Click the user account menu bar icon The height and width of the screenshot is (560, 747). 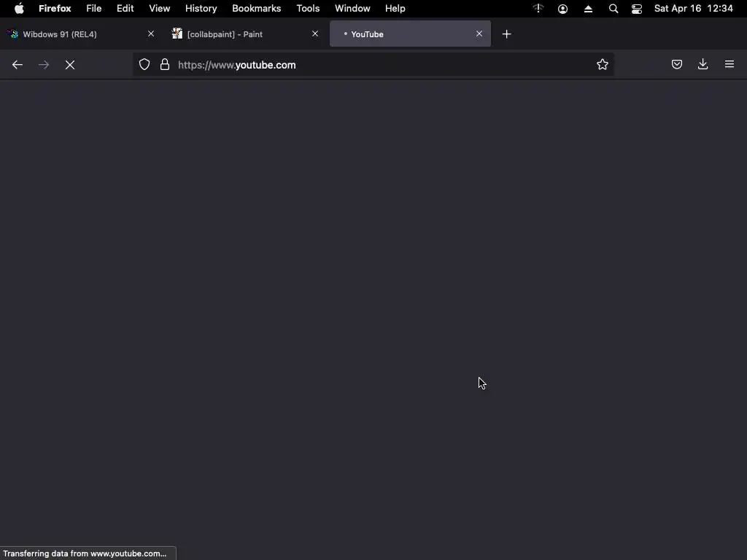[562, 9]
